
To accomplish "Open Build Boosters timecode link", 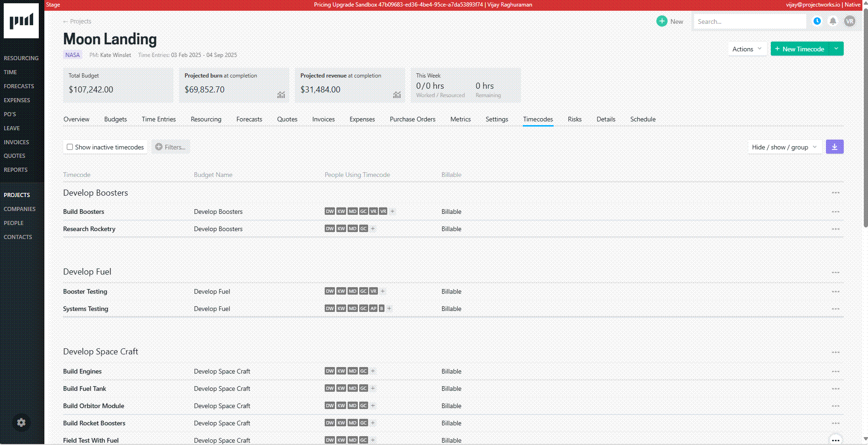I will click(x=84, y=212).
